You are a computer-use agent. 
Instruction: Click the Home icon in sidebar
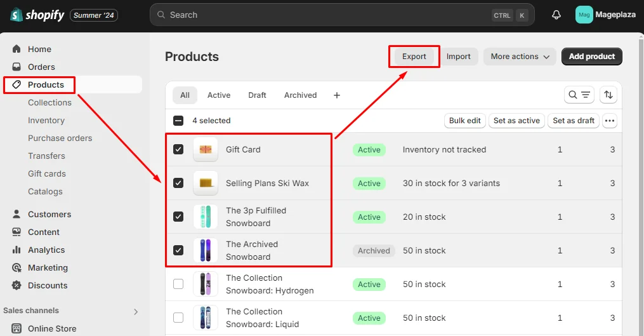(16, 49)
